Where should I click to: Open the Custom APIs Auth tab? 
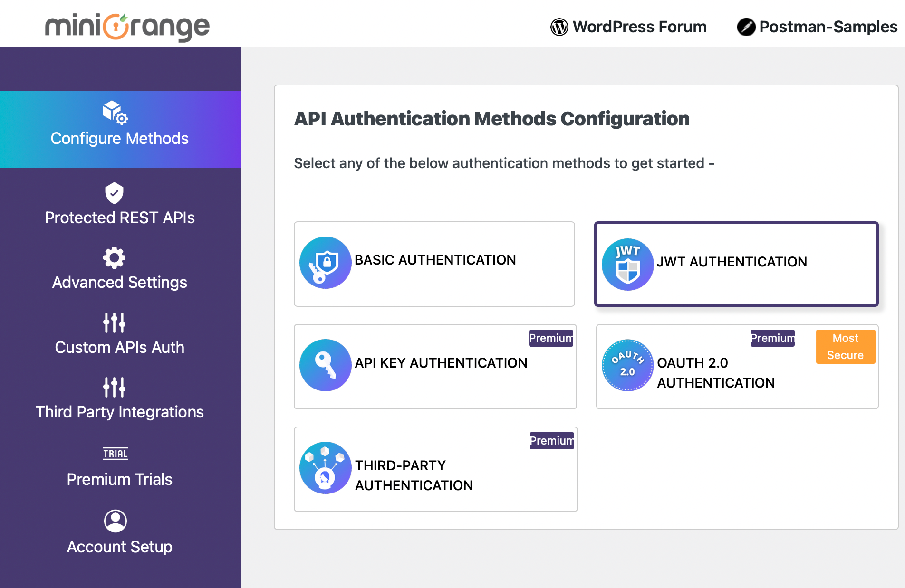[120, 333]
